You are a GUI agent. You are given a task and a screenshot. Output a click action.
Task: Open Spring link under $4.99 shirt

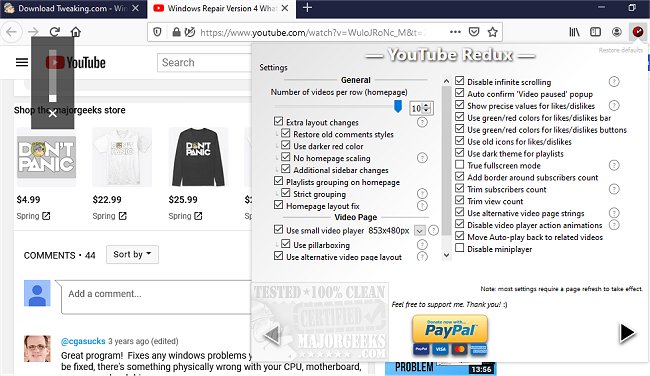coord(33,216)
